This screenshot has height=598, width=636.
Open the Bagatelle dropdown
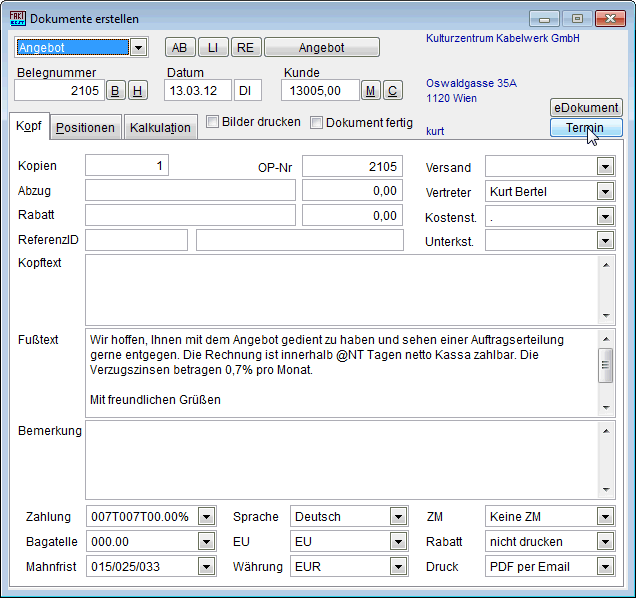click(x=206, y=541)
